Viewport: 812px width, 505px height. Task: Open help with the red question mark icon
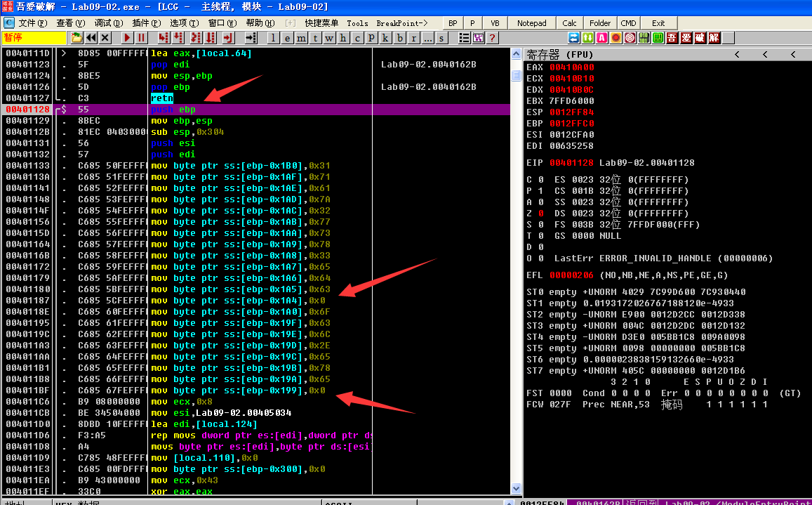(x=492, y=38)
